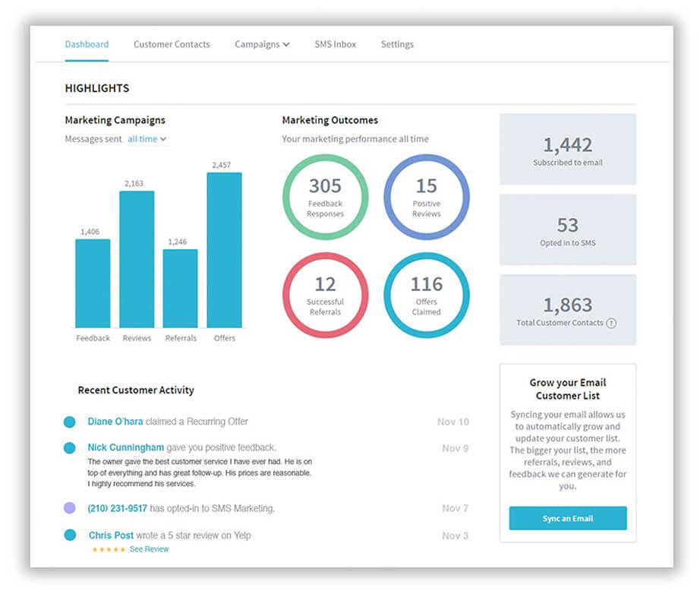Open the See Review link
Image resolution: width=700 pixels, height=594 pixels.
[149, 549]
